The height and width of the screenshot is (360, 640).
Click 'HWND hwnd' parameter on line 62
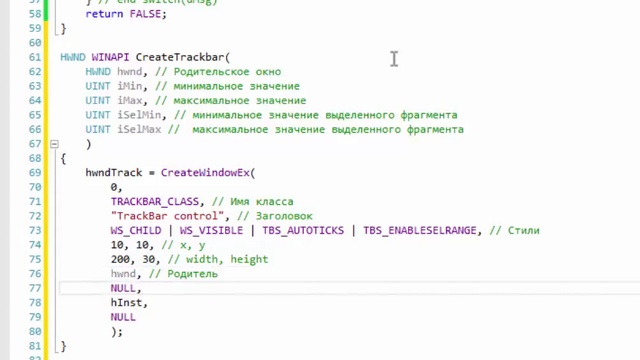[114, 72]
